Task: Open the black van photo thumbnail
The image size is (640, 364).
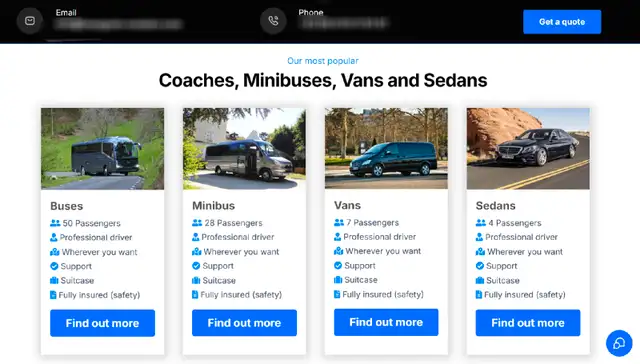Action: click(386, 149)
